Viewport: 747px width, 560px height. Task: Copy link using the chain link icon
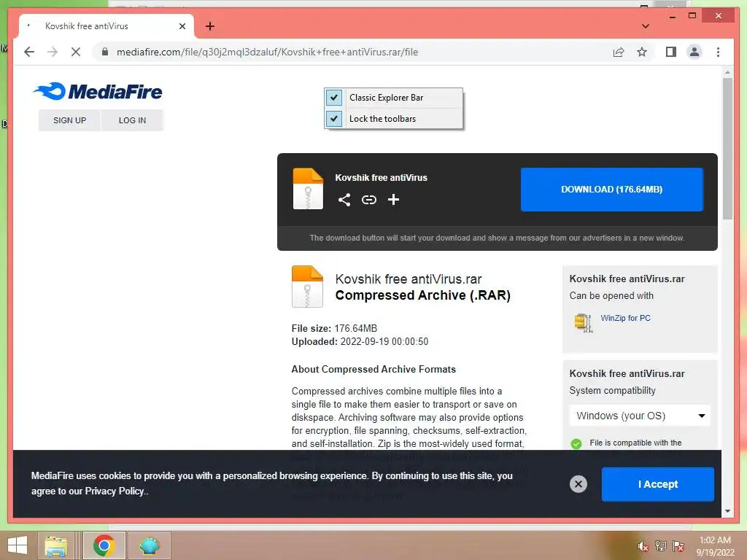tap(368, 200)
